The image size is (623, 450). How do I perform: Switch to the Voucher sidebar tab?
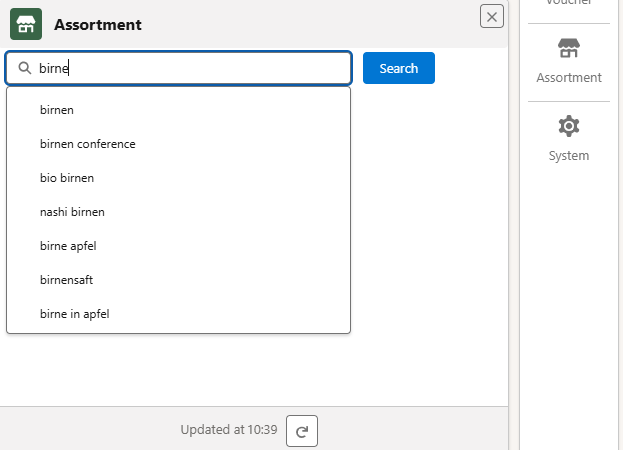click(569, 4)
